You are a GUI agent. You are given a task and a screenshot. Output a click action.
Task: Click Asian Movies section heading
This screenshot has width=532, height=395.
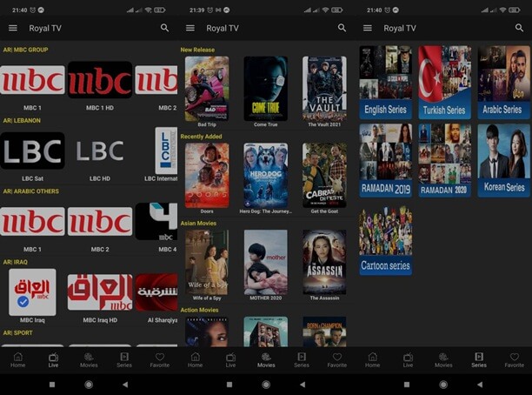tap(198, 223)
